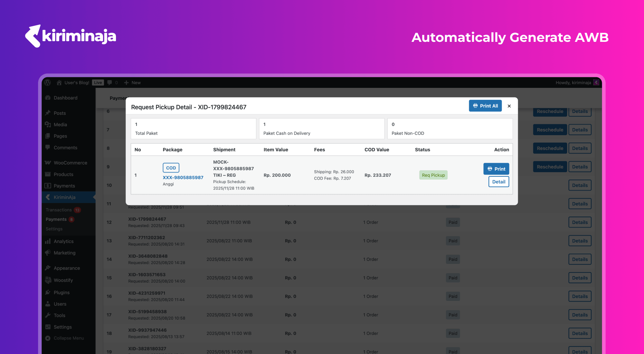Image resolution: width=644 pixels, height=354 pixels.
Task: Open the kiriminaja user avatar icon
Action: pyautogui.click(x=596, y=83)
